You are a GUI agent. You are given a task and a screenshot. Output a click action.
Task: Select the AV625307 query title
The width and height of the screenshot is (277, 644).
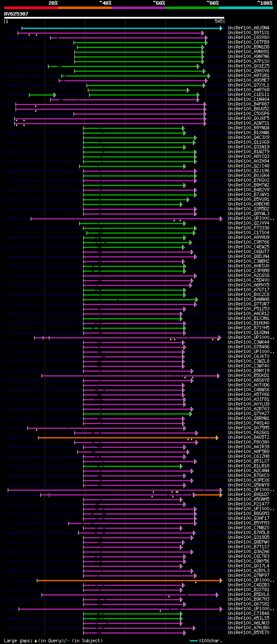coord(16,14)
